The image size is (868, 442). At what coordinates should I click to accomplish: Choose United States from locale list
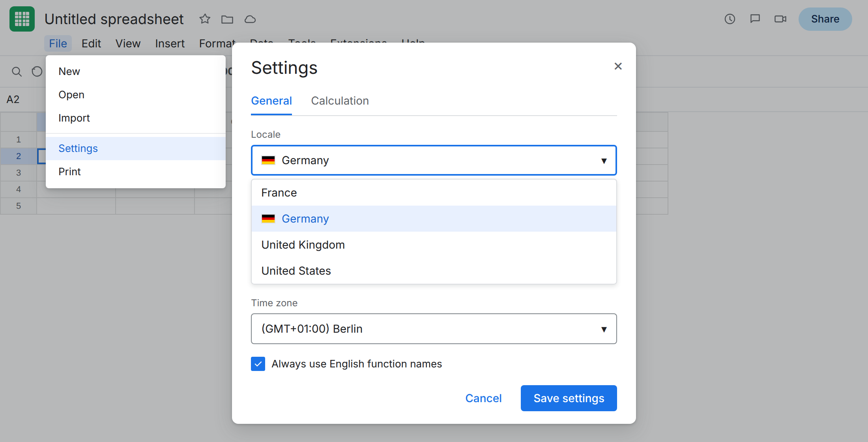(x=434, y=271)
